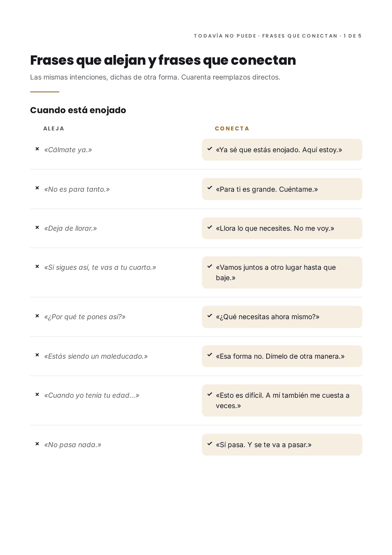Click the X icon beside «Cuando yo tenía tu edad...»

[37, 394]
